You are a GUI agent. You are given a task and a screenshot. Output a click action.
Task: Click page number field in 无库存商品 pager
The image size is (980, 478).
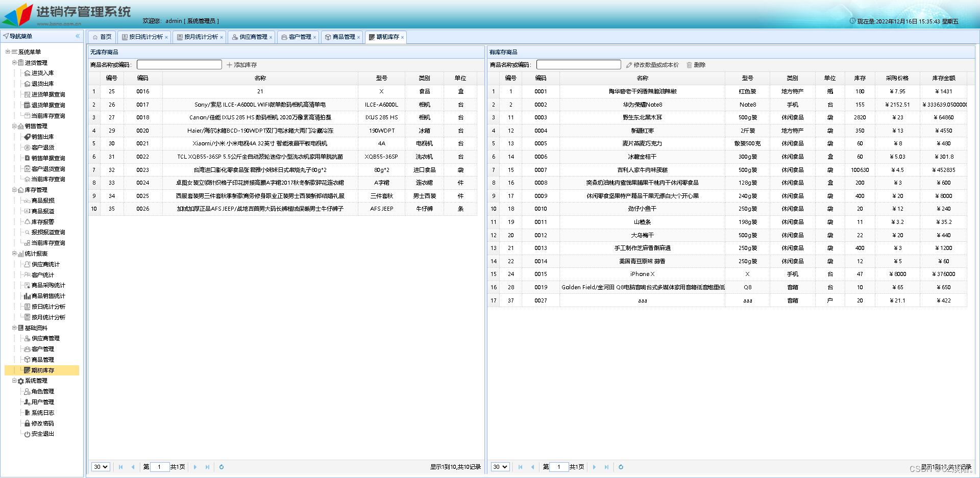point(160,467)
